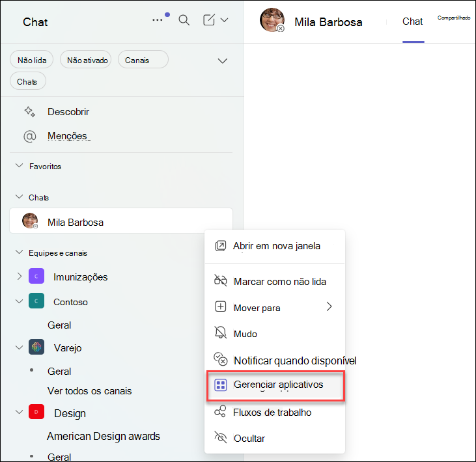The height and width of the screenshot is (462, 476).
Task: Choose Ocultar to hide chat
Action: coord(275,439)
